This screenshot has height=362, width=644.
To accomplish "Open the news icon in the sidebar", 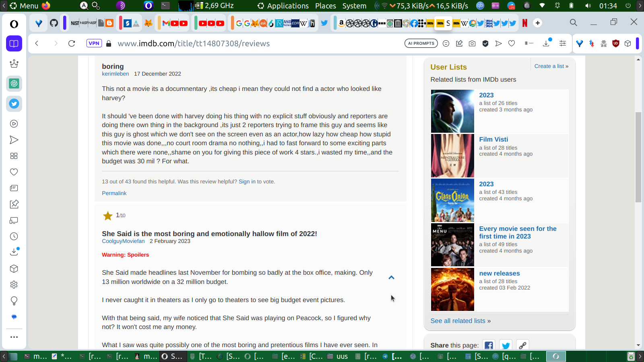I will pyautogui.click(x=14, y=188).
